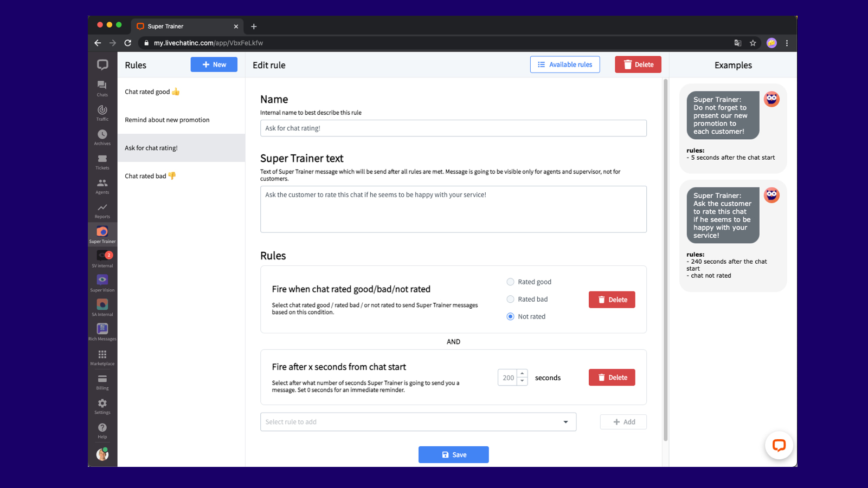Switch to the Super Trainer browser tab
Image resolution: width=868 pixels, height=488 pixels.
pos(186,26)
